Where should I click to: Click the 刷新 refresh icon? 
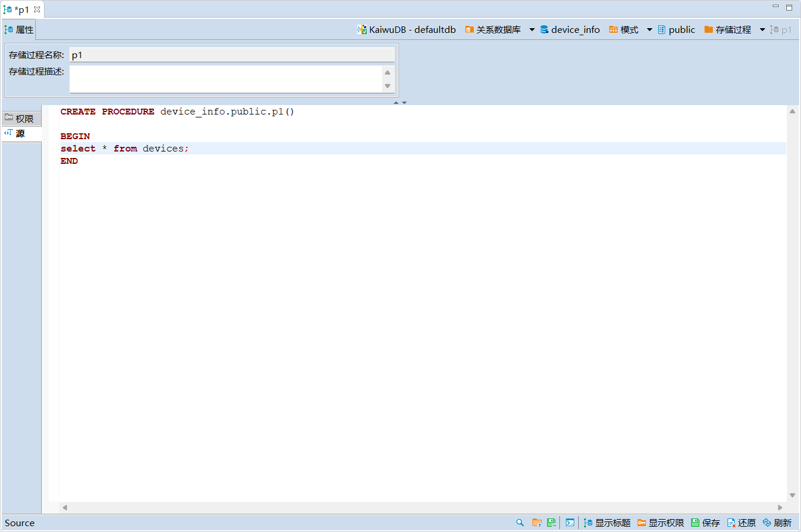(x=777, y=523)
